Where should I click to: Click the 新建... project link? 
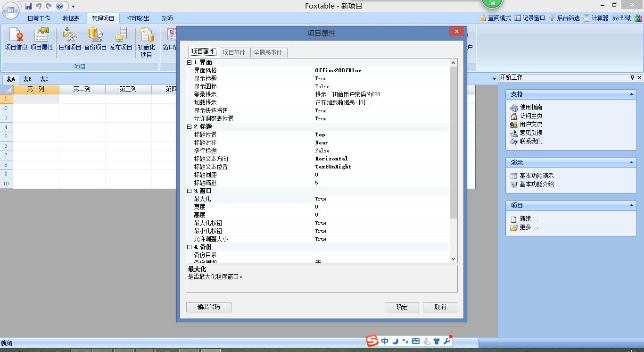tap(529, 219)
